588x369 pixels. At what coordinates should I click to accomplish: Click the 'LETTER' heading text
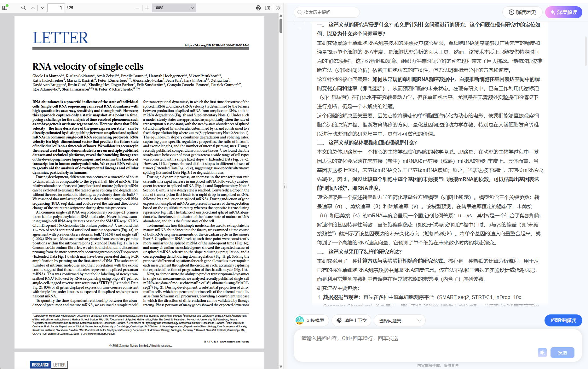click(x=61, y=38)
